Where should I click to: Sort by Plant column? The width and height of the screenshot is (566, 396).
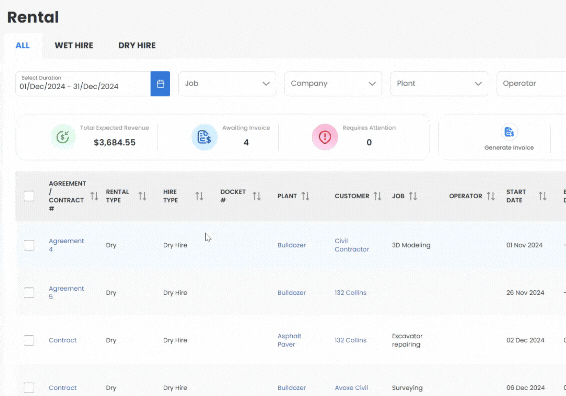pyautogui.click(x=305, y=196)
